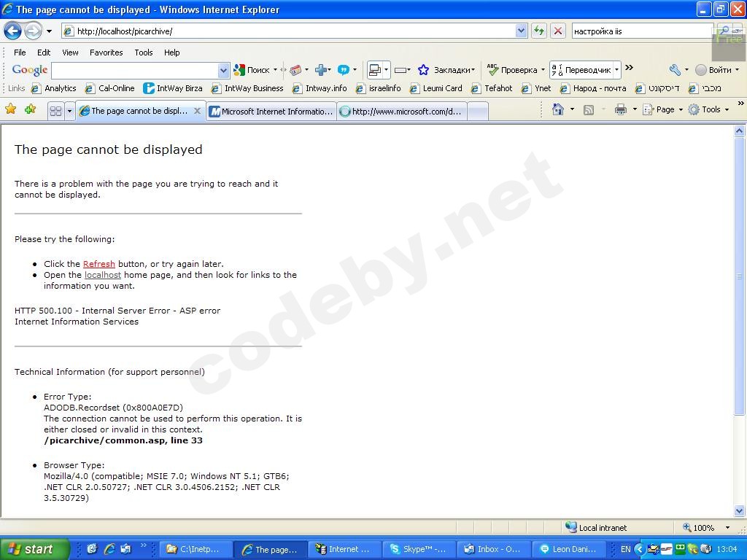Click the Google toolbar chat bubble icon

tap(344, 70)
